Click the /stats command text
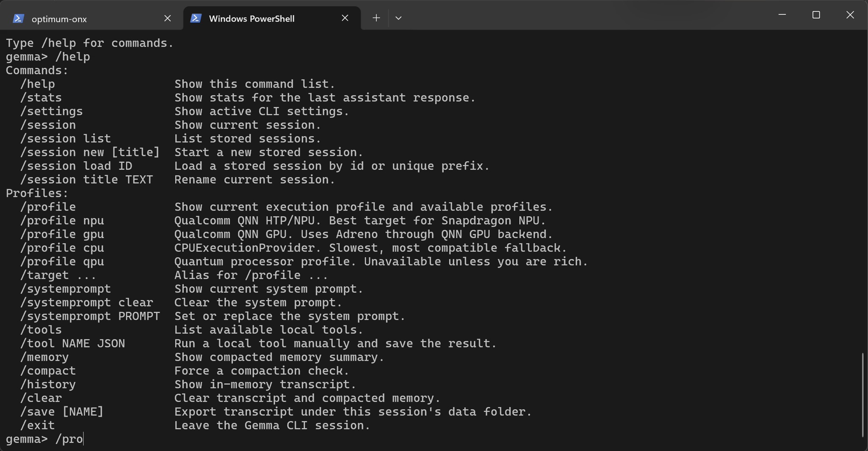Image resolution: width=868 pixels, height=451 pixels. [41, 98]
